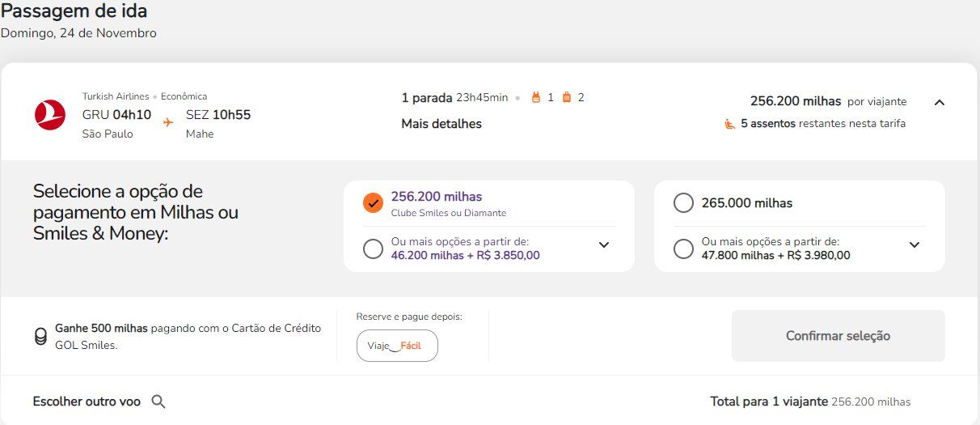The height and width of the screenshot is (425, 980).
Task: Click the magnifier next to Escolher outro voo
Action: click(x=158, y=402)
